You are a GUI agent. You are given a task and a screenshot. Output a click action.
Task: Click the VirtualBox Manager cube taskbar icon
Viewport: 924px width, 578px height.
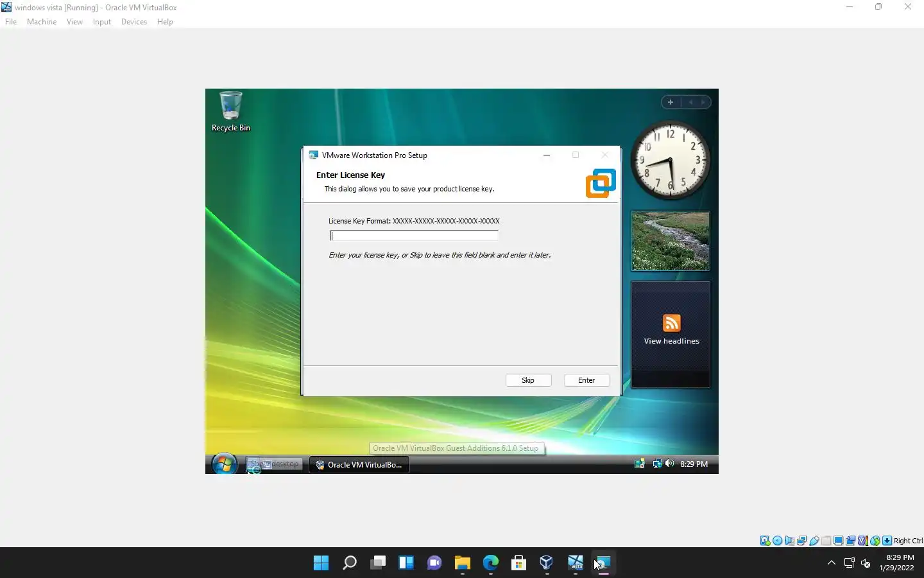tap(547, 563)
